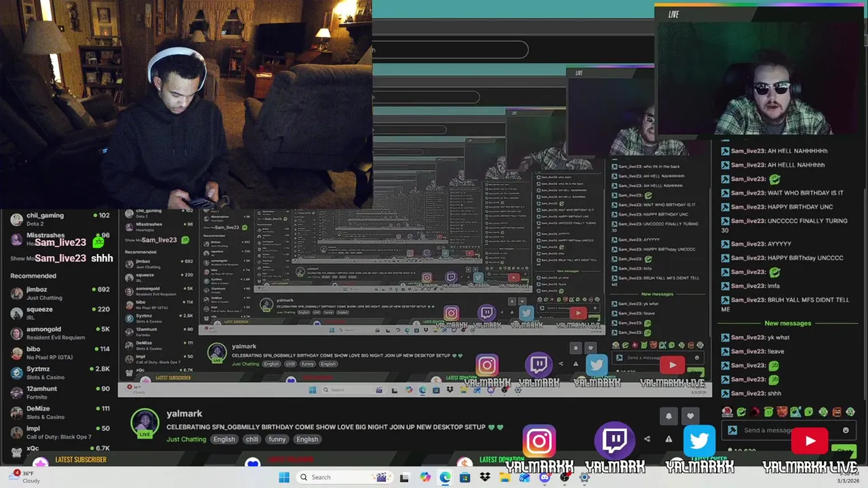Click the green Chat send button
The height and width of the screenshot is (488, 868).
843,450
